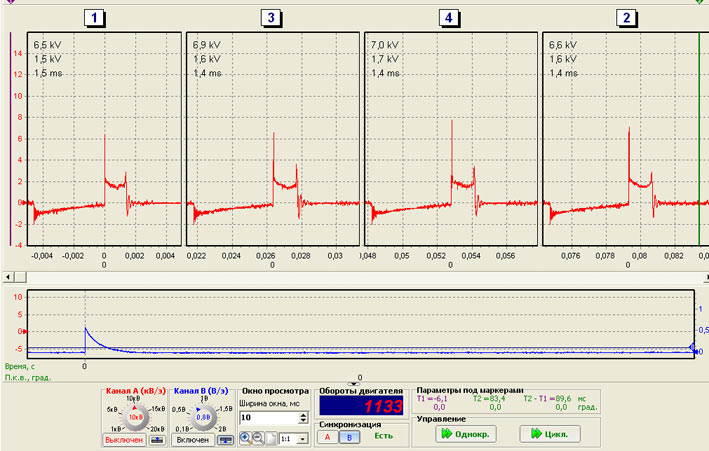
Task: Click Channel B voltage range knob
Action: coord(203,418)
